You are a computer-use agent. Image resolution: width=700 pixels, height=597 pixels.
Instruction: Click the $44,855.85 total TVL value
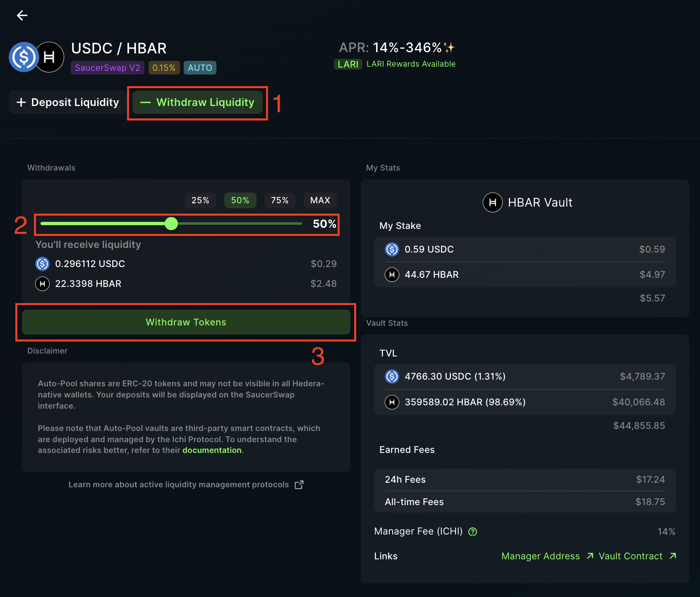coord(639,426)
